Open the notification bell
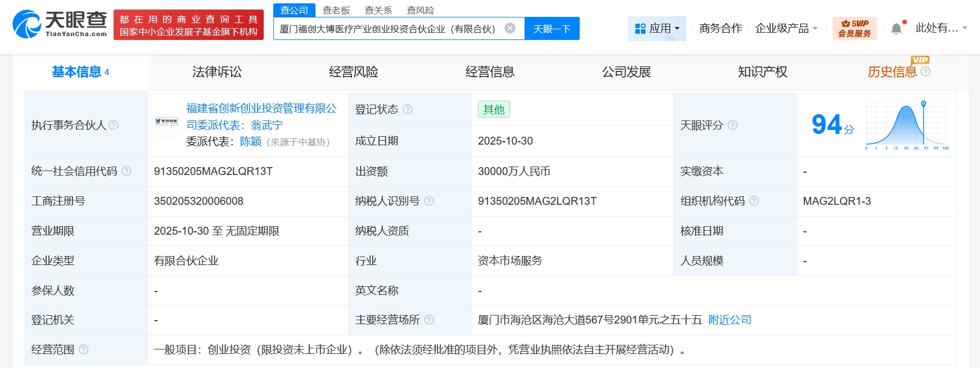The width and height of the screenshot is (980, 368). tap(896, 29)
